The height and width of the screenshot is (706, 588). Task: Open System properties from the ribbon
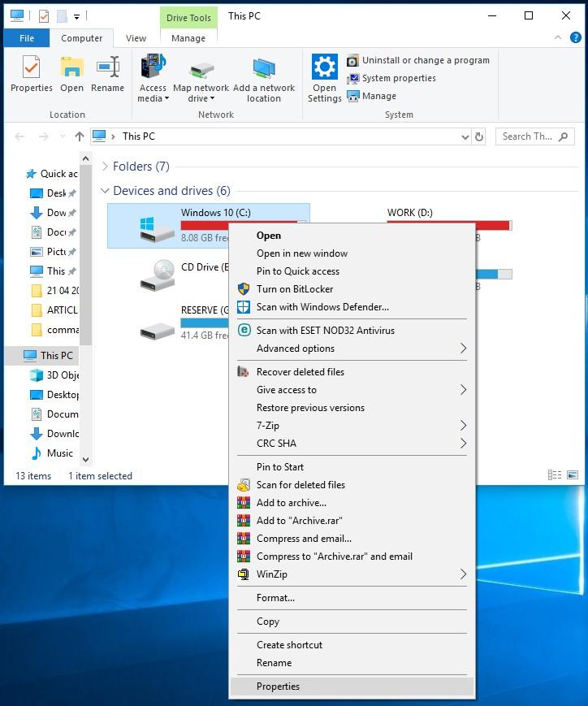[391, 78]
